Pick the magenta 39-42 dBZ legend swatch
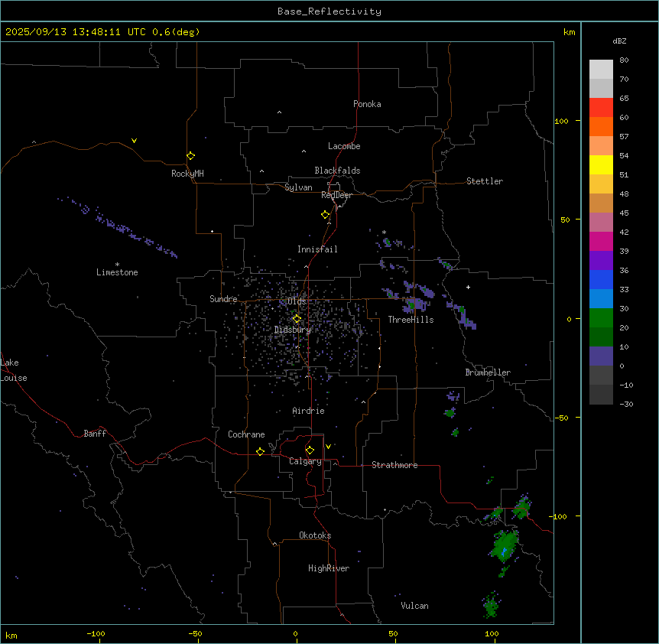This screenshot has height=644, width=659. [601, 241]
